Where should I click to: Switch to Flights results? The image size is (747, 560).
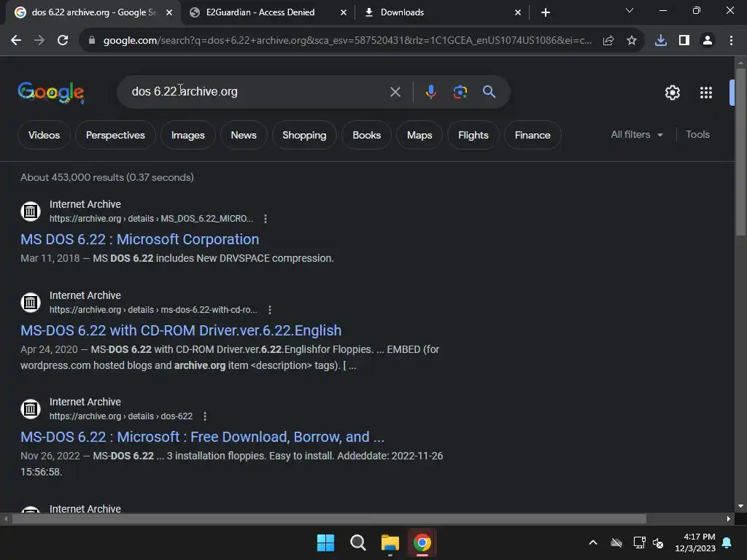tap(473, 135)
